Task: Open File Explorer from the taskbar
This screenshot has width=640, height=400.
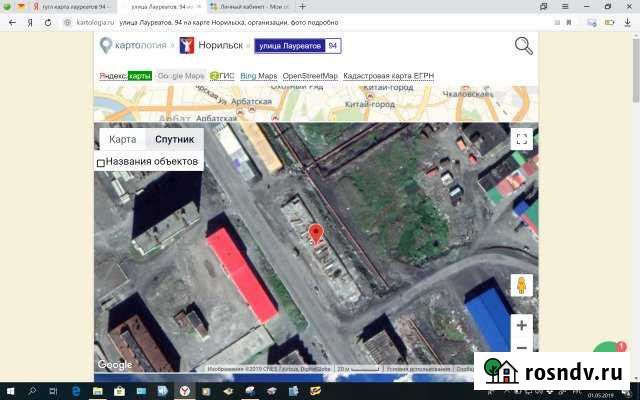Action: 98,391
